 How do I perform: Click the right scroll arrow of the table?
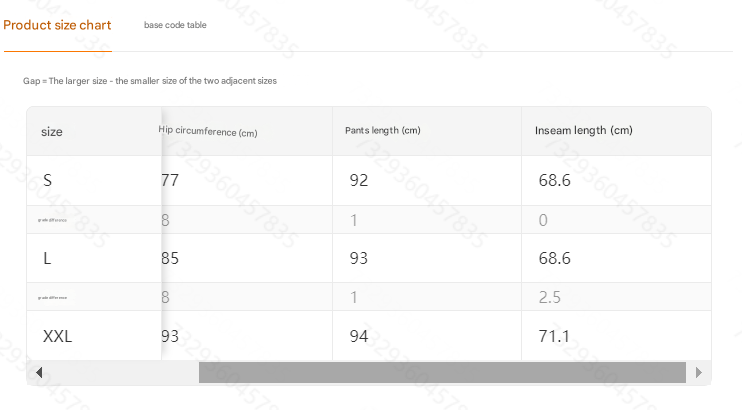pyautogui.click(x=699, y=373)
